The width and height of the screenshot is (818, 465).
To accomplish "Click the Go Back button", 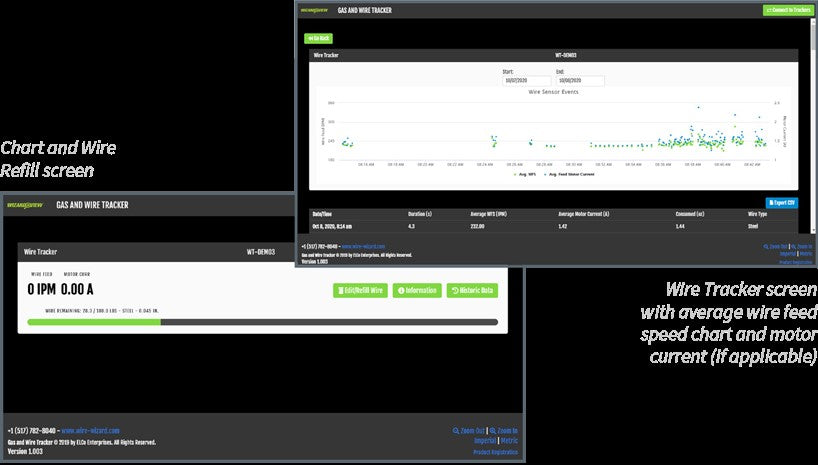I will point(318,38).
